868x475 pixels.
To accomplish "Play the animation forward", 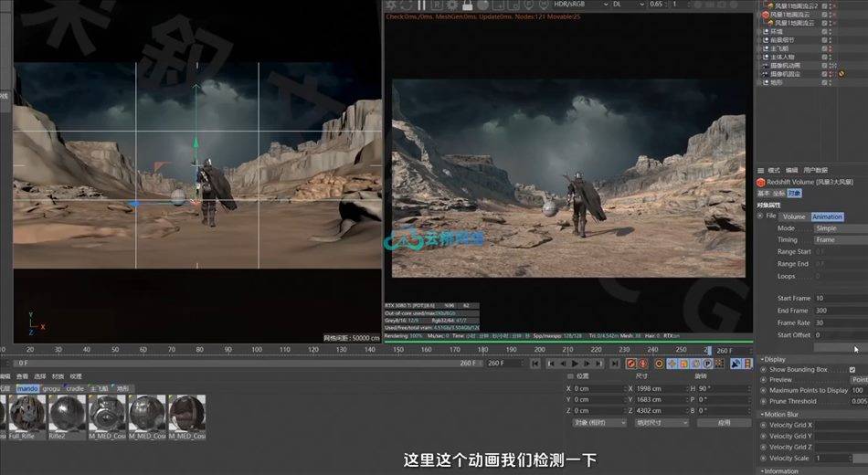I will tap(575, 364).
